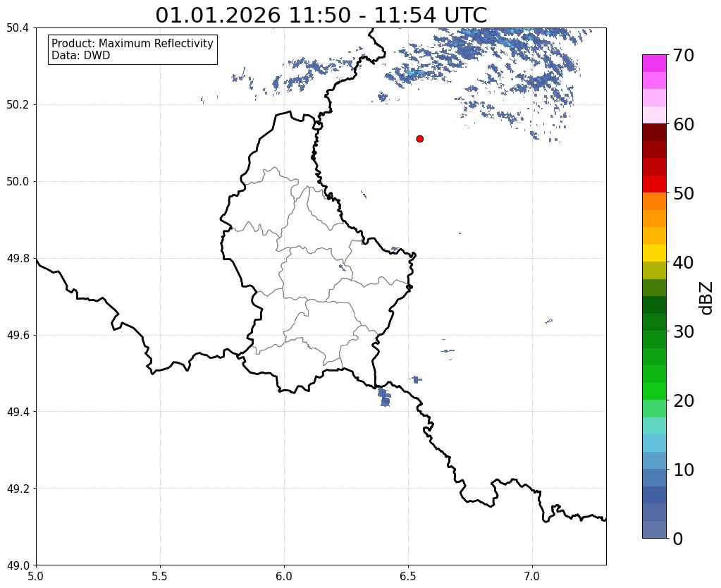Click the latitude tick label 50.0

18,182
